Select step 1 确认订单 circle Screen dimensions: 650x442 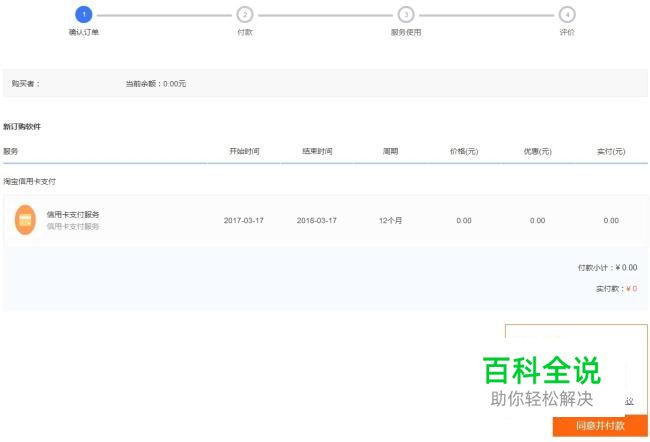(84, 15)
